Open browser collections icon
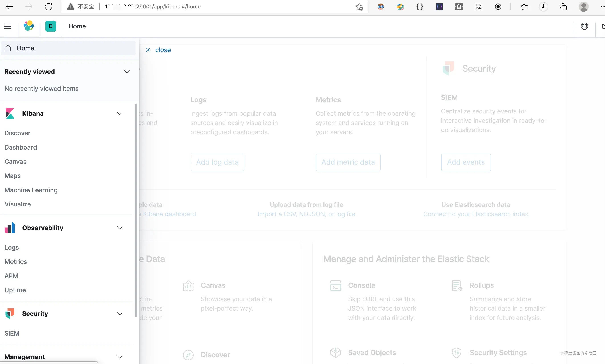Screen dimensions: 605x364 (563, 7)
